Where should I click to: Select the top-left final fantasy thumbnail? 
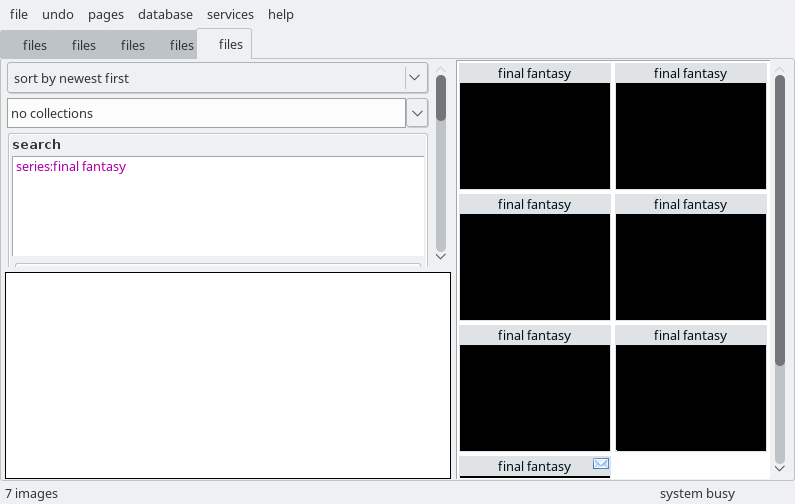(x=535, y=126)
